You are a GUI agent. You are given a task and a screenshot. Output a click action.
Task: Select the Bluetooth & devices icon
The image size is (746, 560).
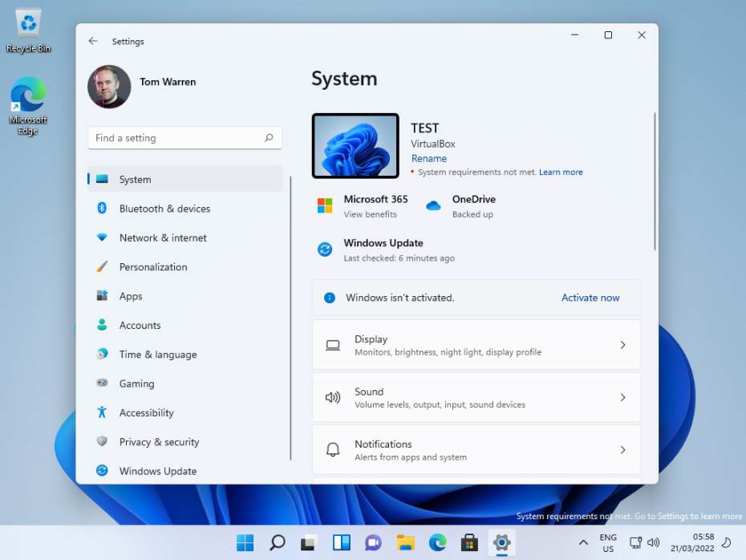coord(103,208)
